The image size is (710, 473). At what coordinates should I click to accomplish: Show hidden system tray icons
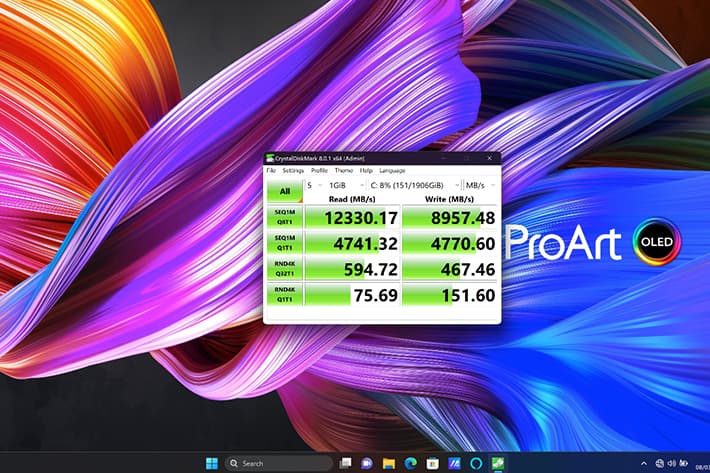pos(643,463)
